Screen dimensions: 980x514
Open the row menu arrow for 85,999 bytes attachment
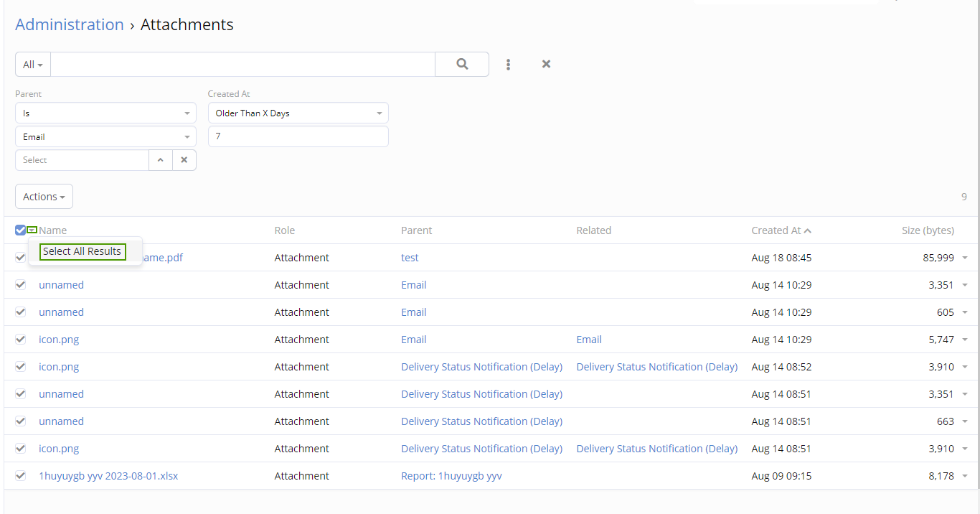point(965,258)
